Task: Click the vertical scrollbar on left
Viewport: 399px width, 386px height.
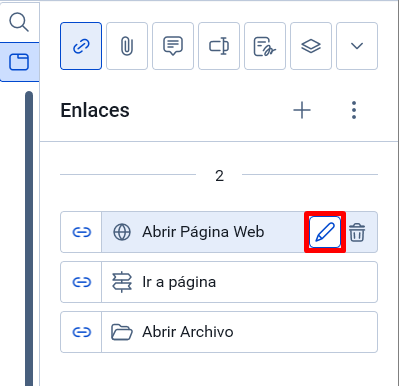Action: pyautogui.click(x=29, y=238)
